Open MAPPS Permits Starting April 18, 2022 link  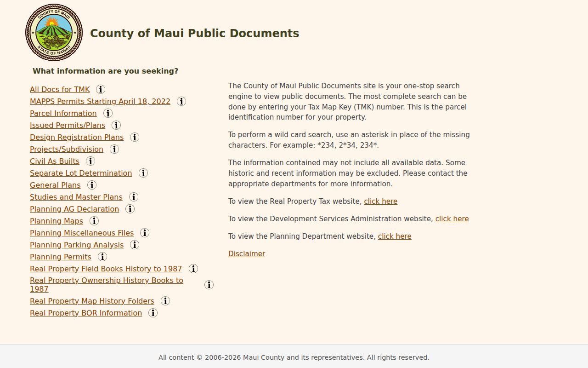[x=100, y=101]
